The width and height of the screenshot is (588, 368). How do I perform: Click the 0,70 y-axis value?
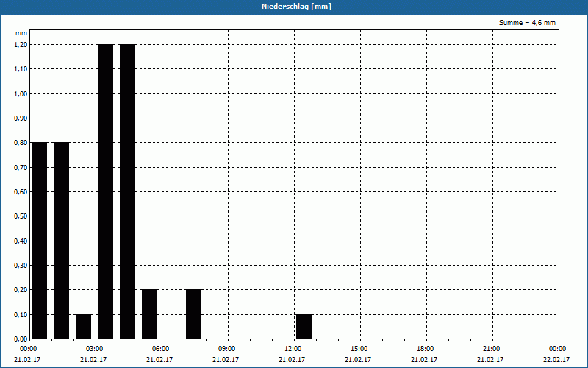click(21, 168)
